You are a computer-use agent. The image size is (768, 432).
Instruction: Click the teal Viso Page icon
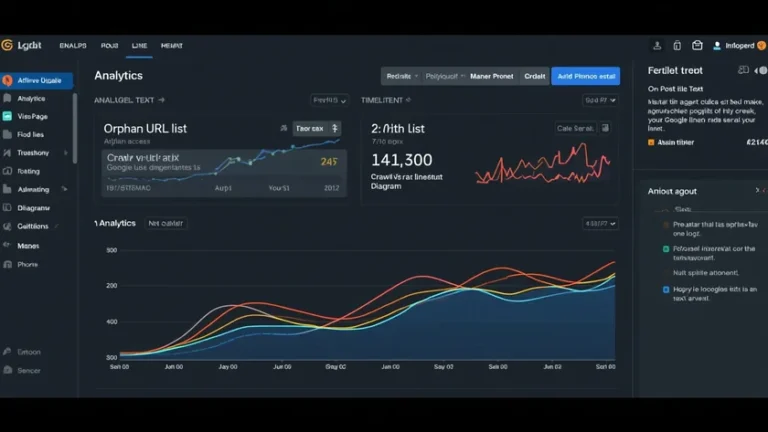(x=7, y=116)
